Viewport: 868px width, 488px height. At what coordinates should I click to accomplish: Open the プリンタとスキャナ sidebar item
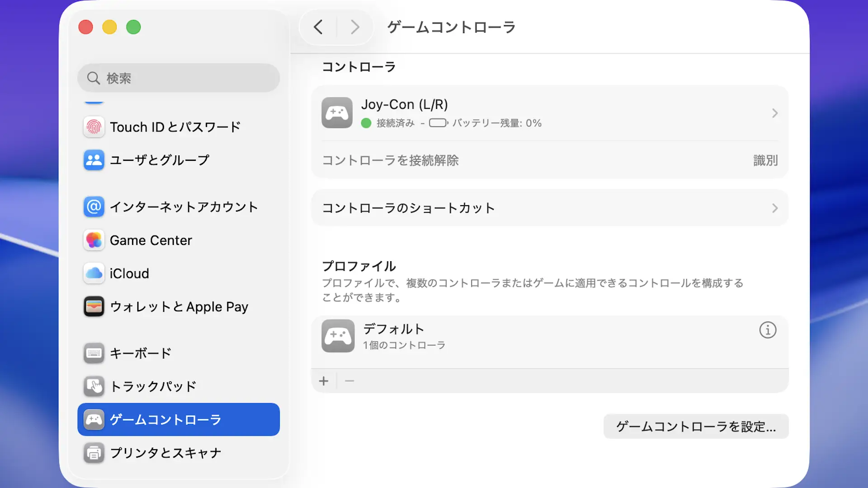pos(165,453)
